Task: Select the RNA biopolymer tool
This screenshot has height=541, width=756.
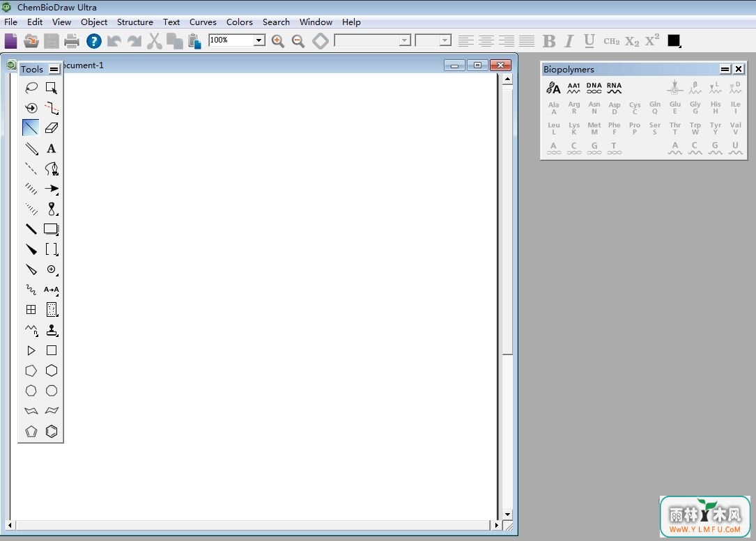Action: point(615,88)
